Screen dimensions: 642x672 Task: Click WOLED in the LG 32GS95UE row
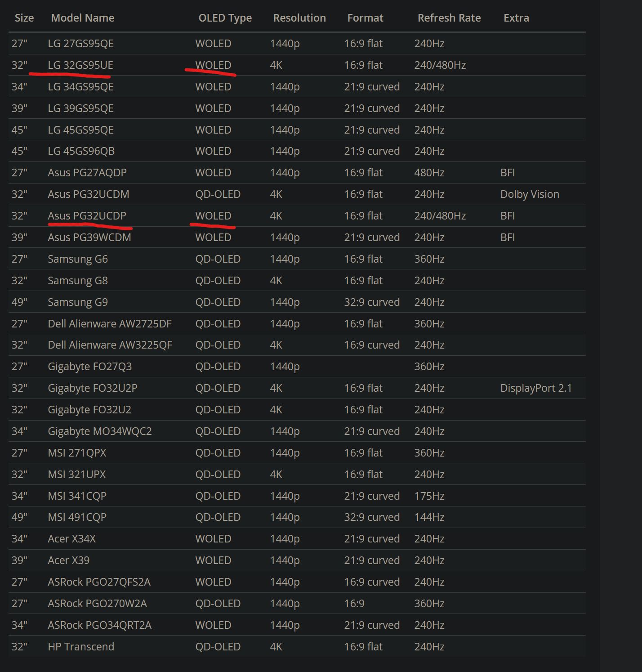[x=213, y=65]
